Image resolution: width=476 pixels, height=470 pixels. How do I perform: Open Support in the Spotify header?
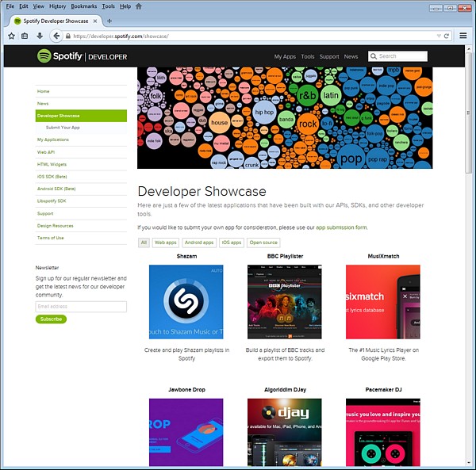pos(329,56)
